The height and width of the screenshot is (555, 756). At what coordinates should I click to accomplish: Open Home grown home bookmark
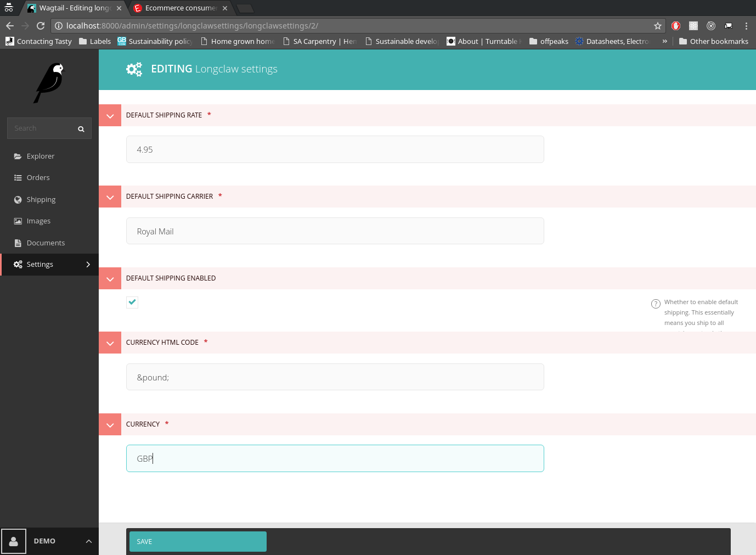[x=238, y=41]
